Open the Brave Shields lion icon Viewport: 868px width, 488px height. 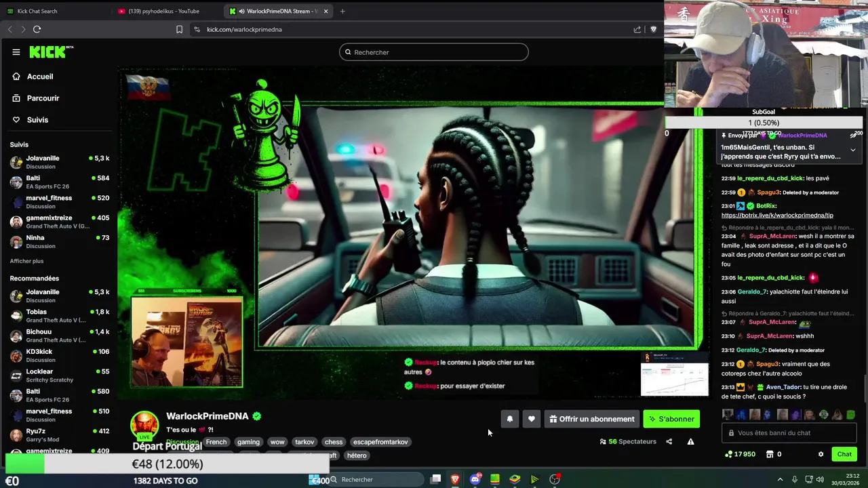[653, 29]
